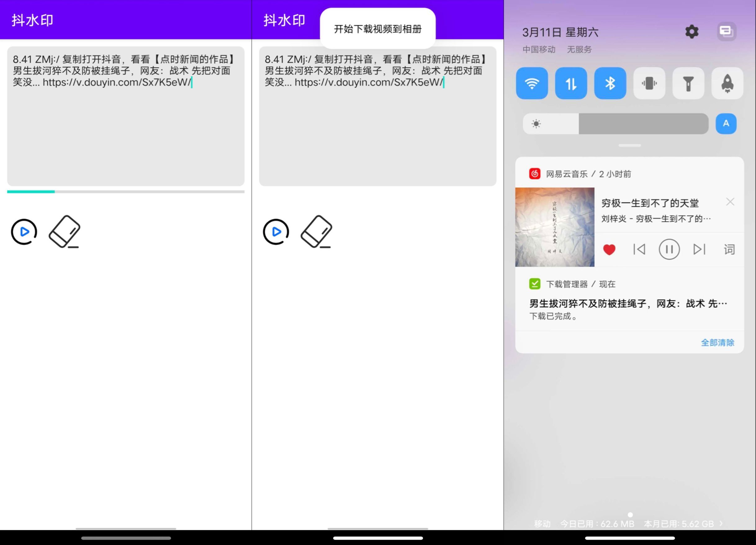
Task: Toggle vibrate mode tile
Action: (649, 83)
